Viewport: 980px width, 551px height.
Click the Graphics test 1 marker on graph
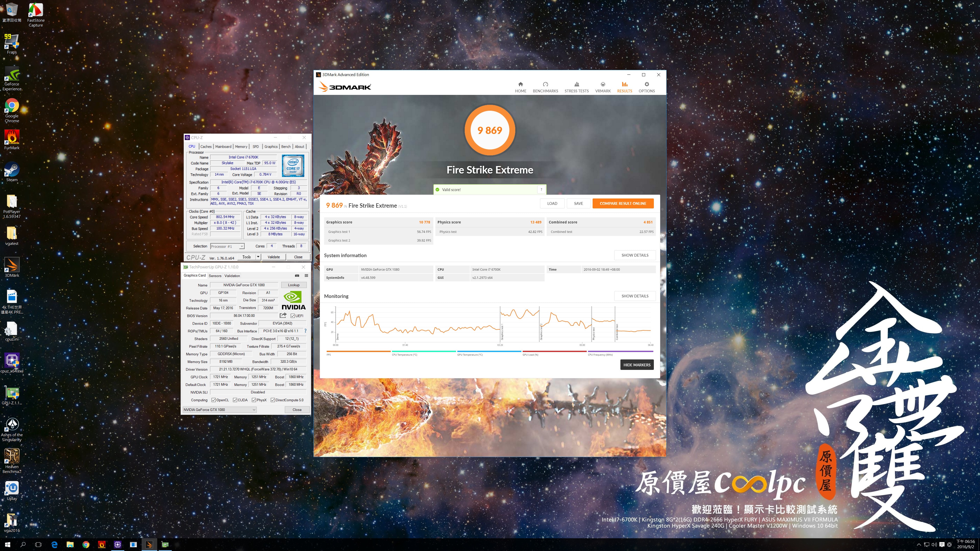click(502, 332)
